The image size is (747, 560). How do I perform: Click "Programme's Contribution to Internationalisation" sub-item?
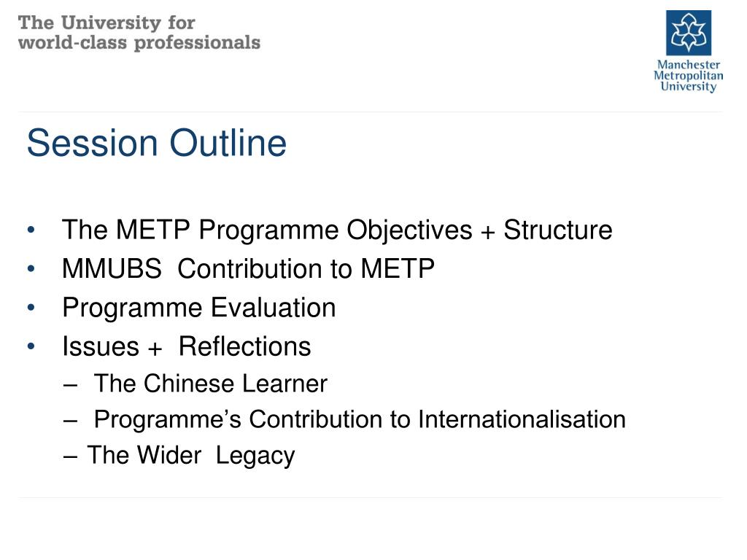[x=360, y=420]
